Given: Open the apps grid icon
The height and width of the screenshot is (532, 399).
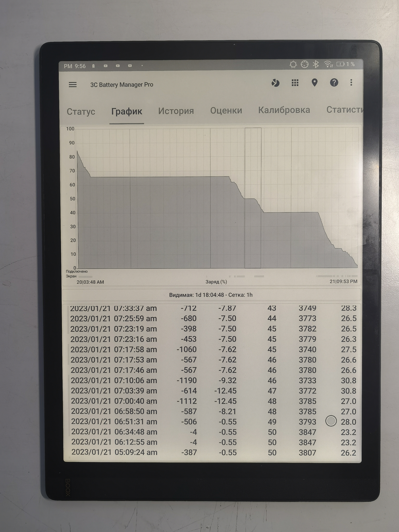Looking at the screenshot, I should [295, 83].
